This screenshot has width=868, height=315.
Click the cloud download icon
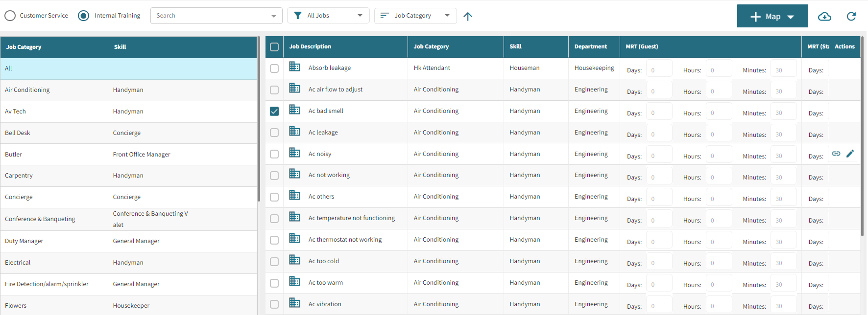[824, 17]
